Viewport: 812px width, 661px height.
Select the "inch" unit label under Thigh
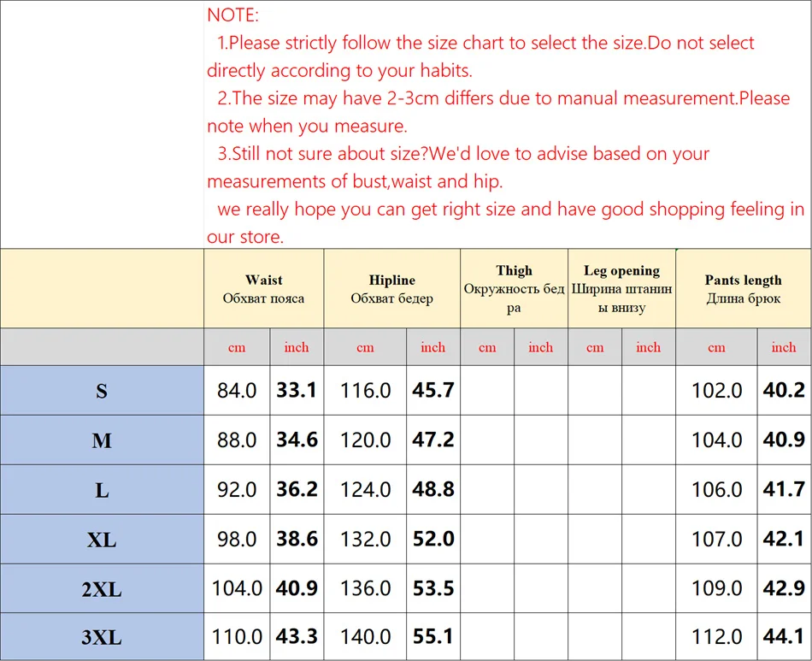click(x=541, y=347)
